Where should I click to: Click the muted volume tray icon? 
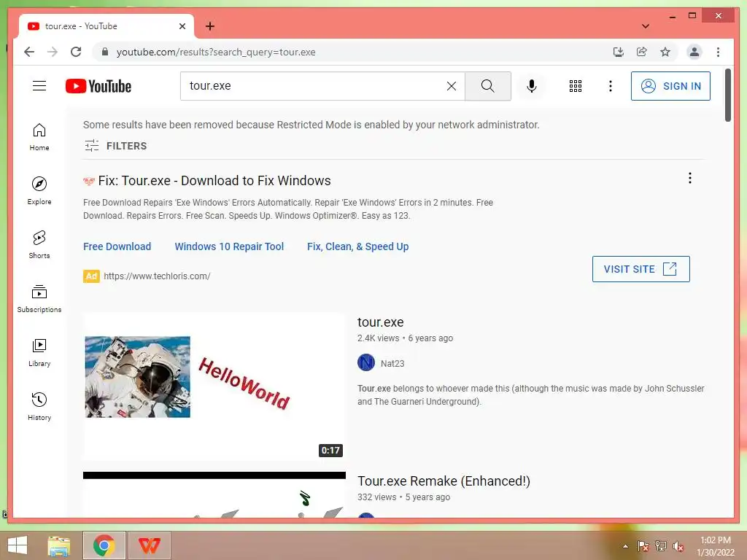pos(678,546)
